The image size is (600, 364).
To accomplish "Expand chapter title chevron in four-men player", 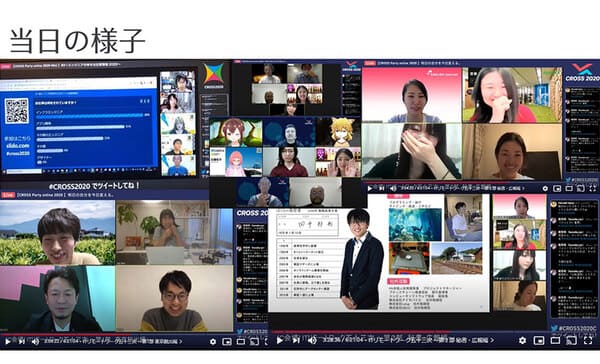I will click(181, 341).
